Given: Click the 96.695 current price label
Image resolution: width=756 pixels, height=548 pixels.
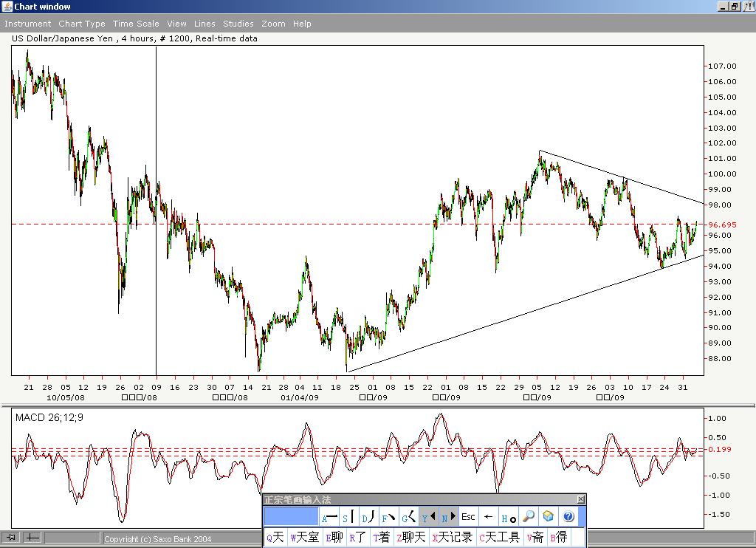Looking at the screenshot, I should [x=722, y=225].
